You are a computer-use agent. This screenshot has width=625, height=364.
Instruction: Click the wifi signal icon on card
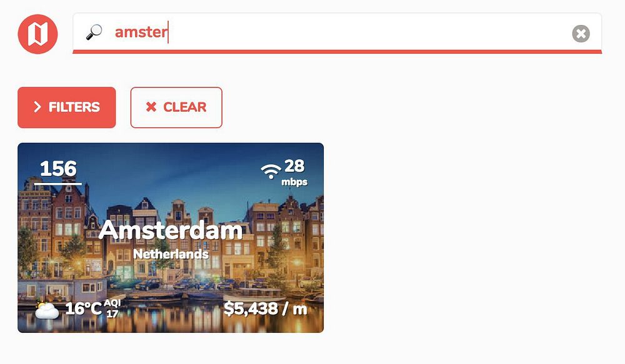pos(271,171)
